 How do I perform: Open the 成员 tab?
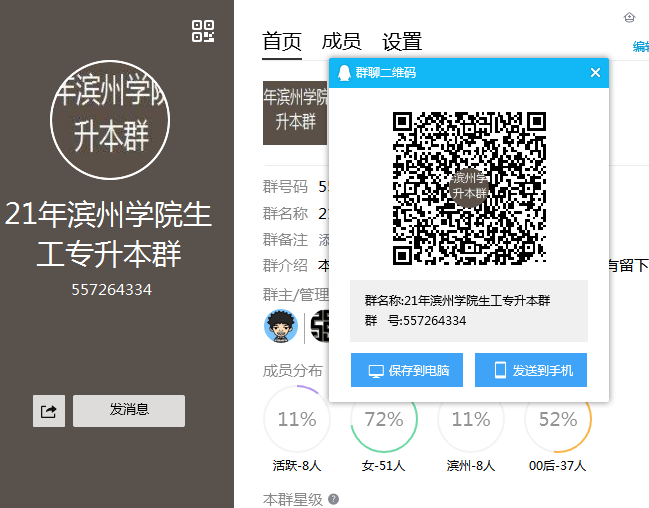click(341, 42)
